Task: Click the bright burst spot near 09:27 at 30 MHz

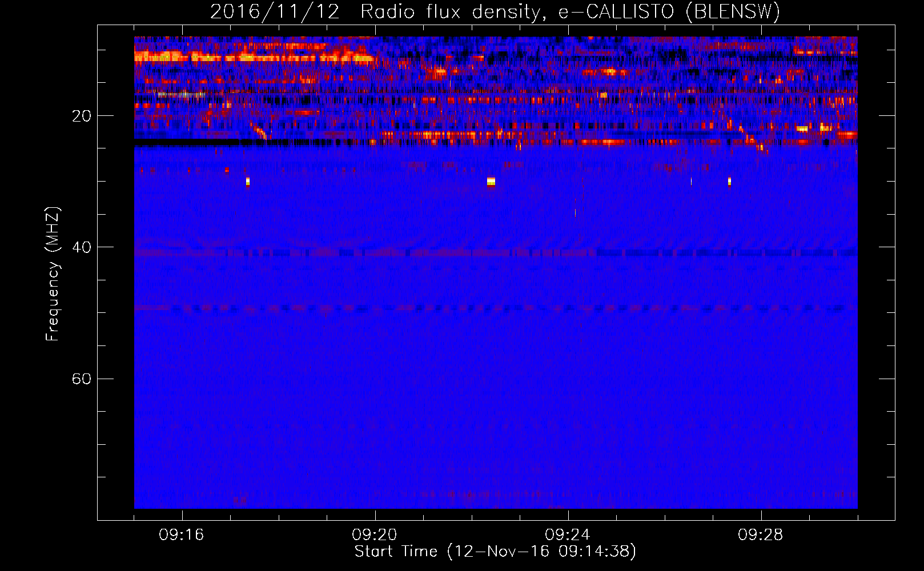Action: pyautogui.click(x=729, y=182)
